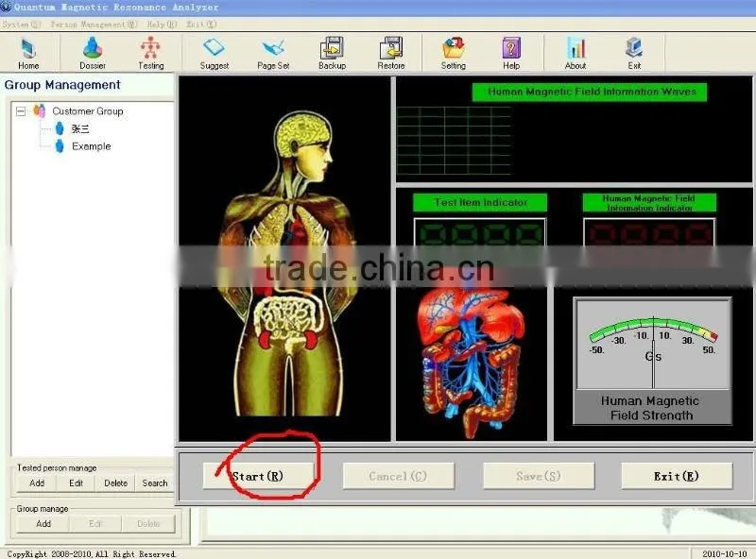Click the Exit toolbar icon
The height and width of the screenshot is (559, 756).
click(634, 54)
